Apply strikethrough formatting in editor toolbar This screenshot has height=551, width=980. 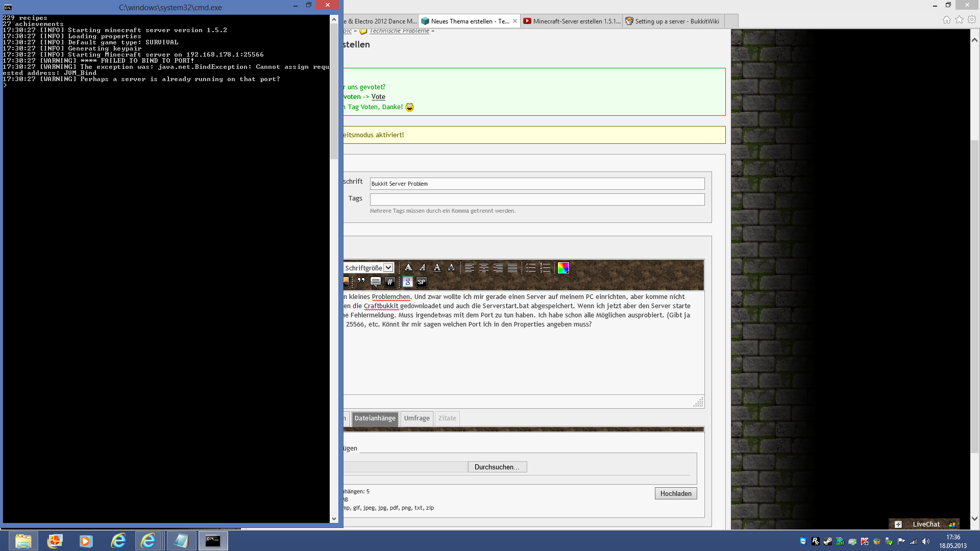coord(451,268)
